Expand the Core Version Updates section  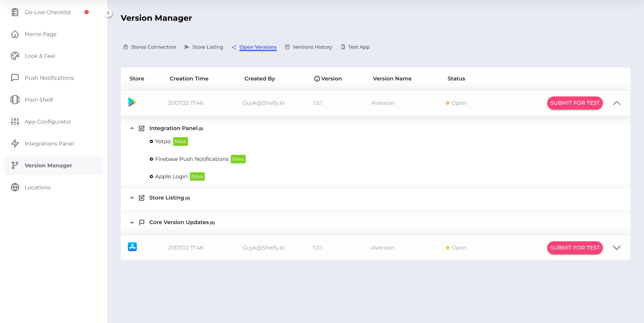(132, 222)
